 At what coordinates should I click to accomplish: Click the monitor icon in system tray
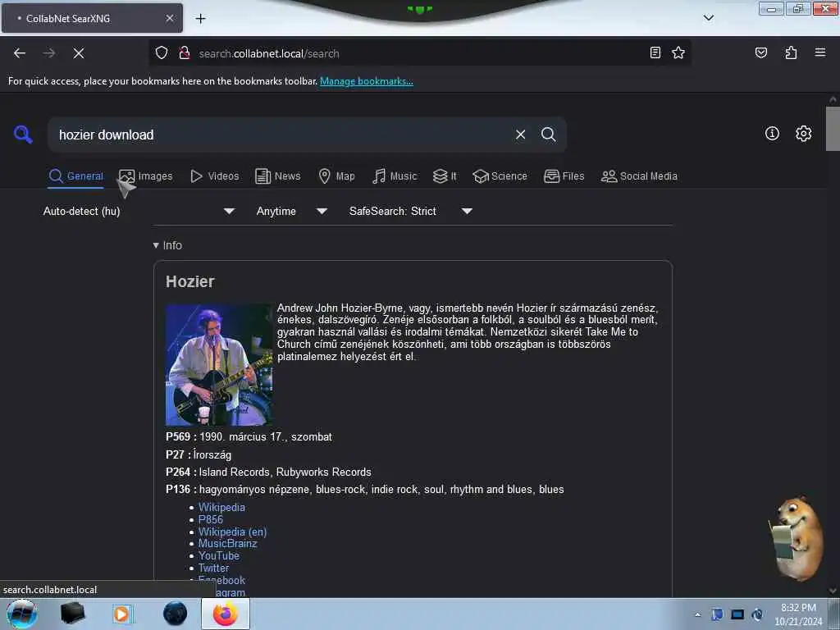click(x=737, y=614)
